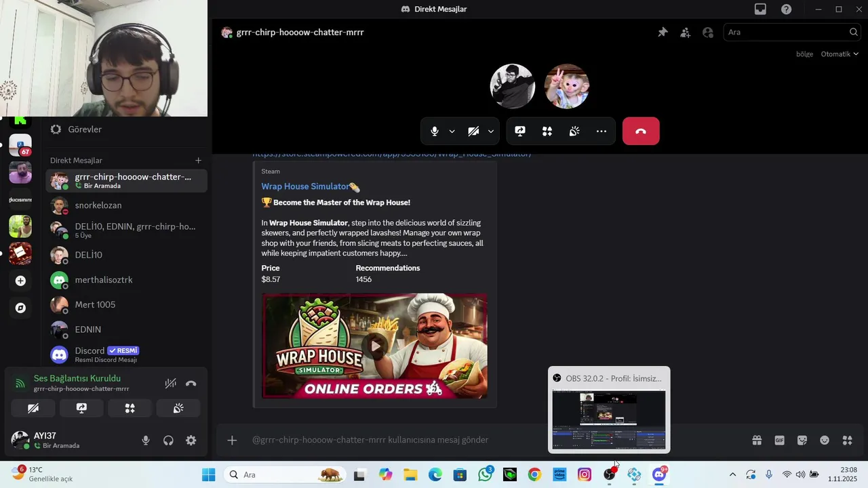The width and height of the screenshot is (868, 488).
Task: Open the soundboard in call controls
Action: (574, 131)
